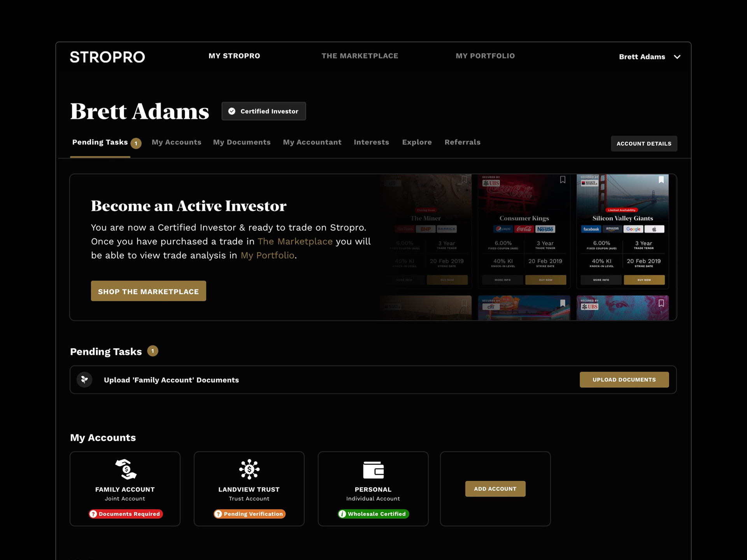The width and height of the screenshot is (747, 560).
Task: Open MY STROPRO in top navigation
Action: click(x=234, y=56)
